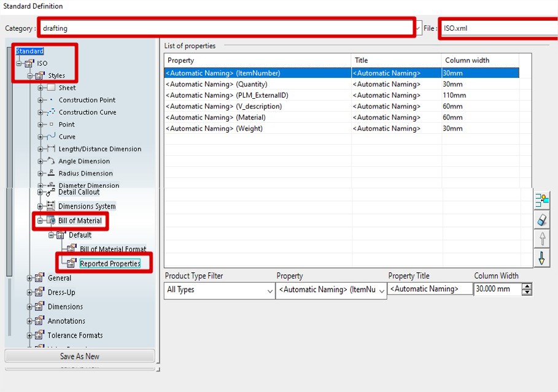Image resolution: width=558 pixels, height=392 pixels.
Task: Click the move up arrow icon
Action: click(x=541, y=239)
